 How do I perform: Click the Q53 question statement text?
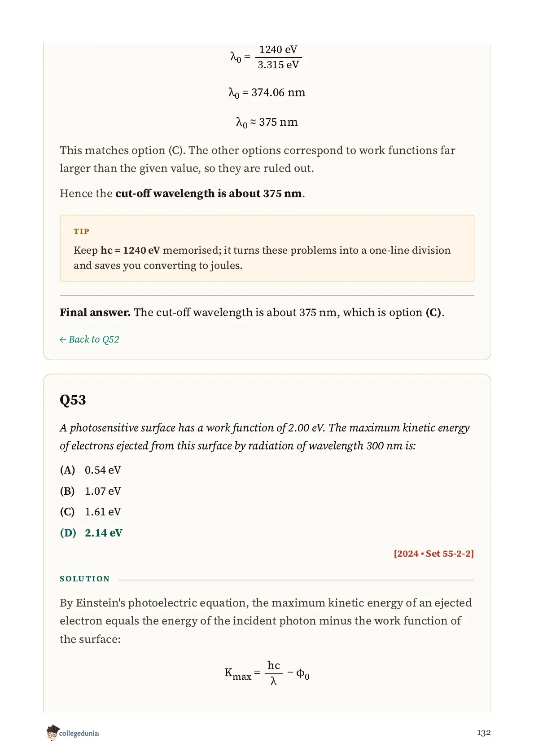click(265, 437)
